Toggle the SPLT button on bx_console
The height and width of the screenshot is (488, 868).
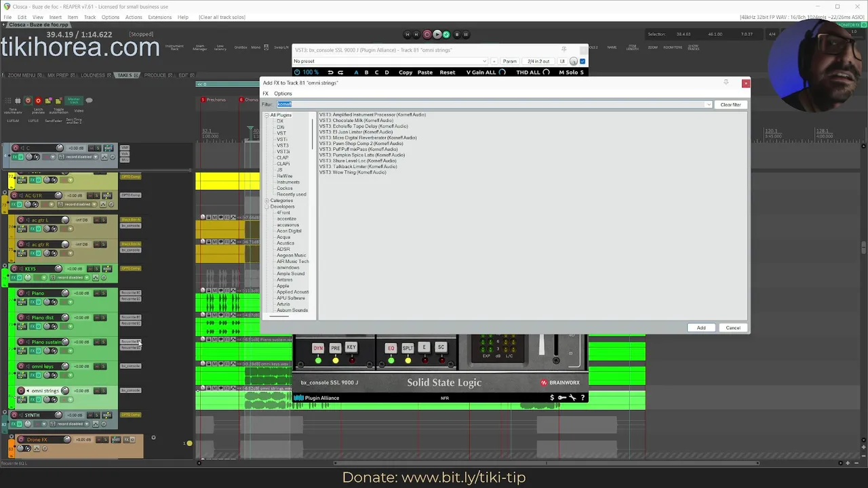tap(408, 348)
